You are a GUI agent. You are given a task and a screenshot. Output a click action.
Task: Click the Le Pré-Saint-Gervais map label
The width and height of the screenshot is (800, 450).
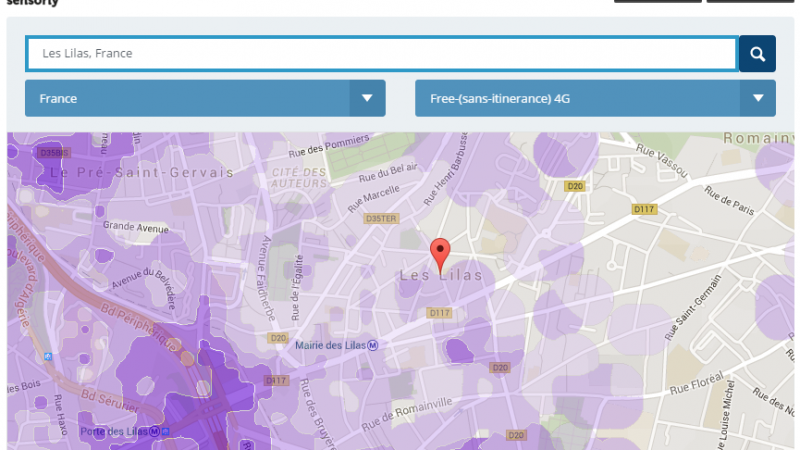[141, 172]
